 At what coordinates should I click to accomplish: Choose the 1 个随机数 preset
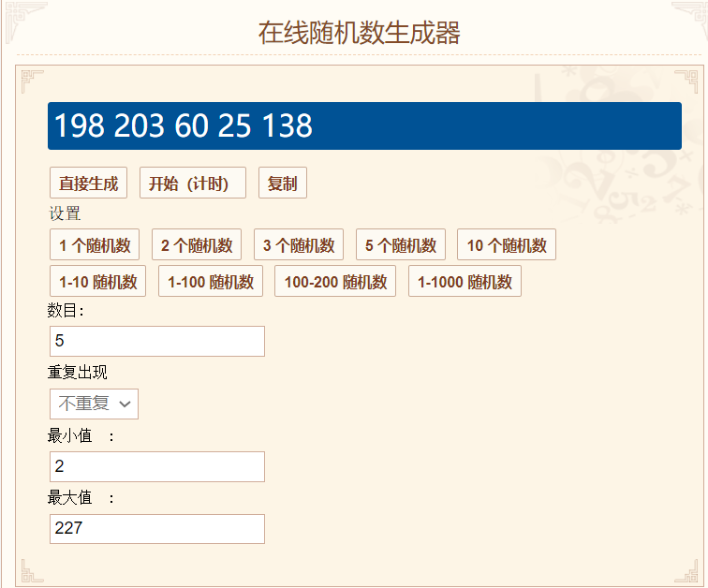[x=95, y=244]
